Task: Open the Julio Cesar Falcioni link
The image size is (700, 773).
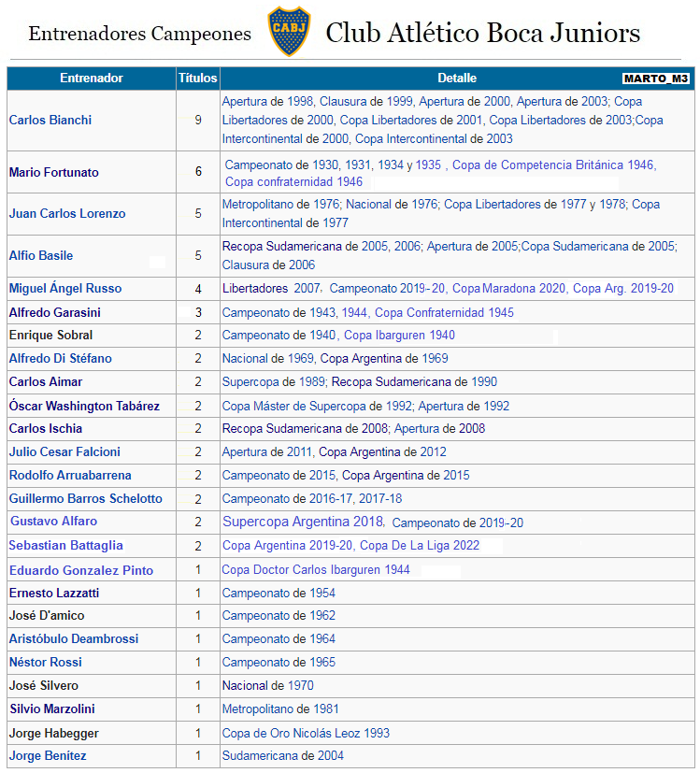Action: click(x=64, y=452)
